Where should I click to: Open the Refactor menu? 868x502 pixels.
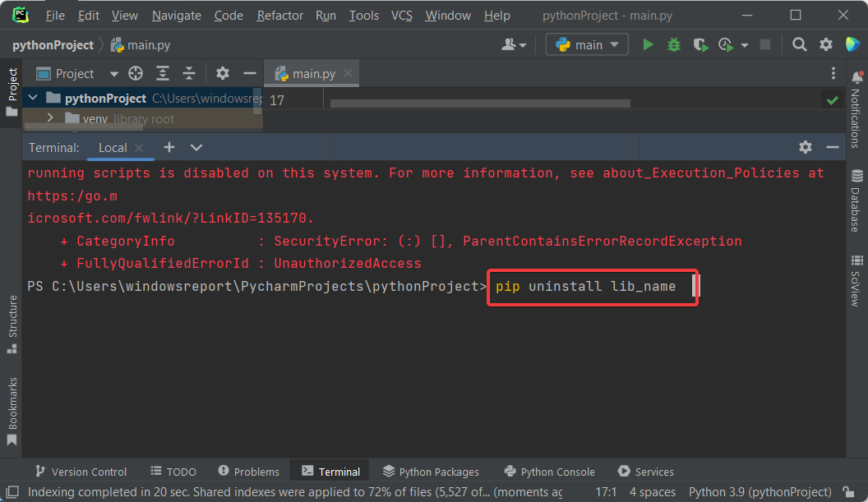pos(279,16)
